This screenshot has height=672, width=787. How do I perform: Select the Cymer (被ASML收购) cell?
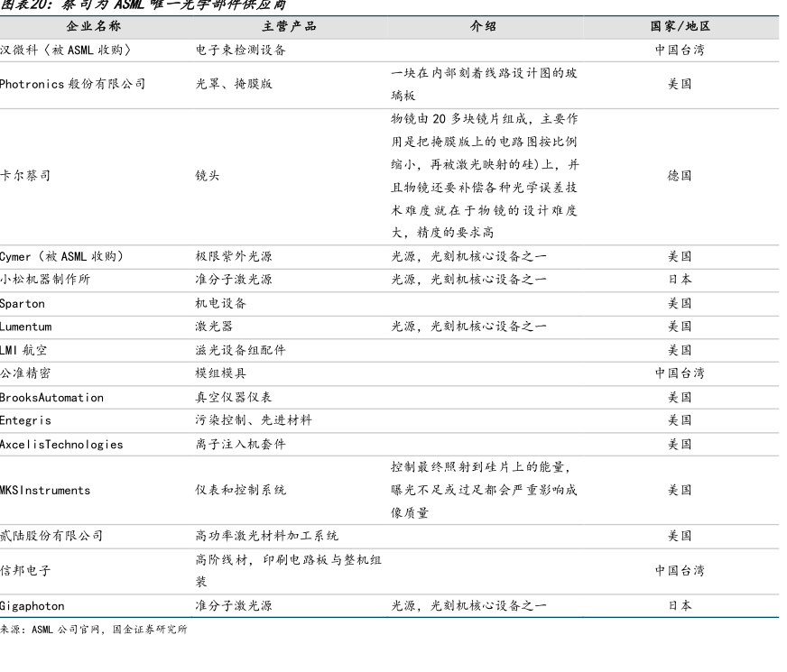pos(61,256)
